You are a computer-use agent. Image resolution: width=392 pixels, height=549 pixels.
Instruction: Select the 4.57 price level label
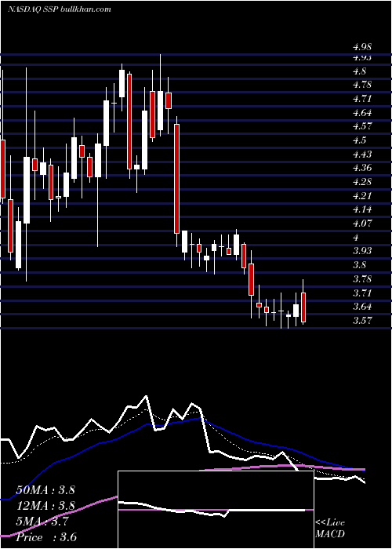pos(361,126)
